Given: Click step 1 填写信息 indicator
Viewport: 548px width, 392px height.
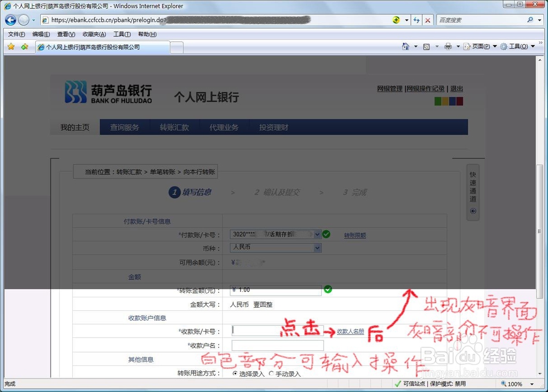Looking at the screenshot, I should click(x=190, y=192).
